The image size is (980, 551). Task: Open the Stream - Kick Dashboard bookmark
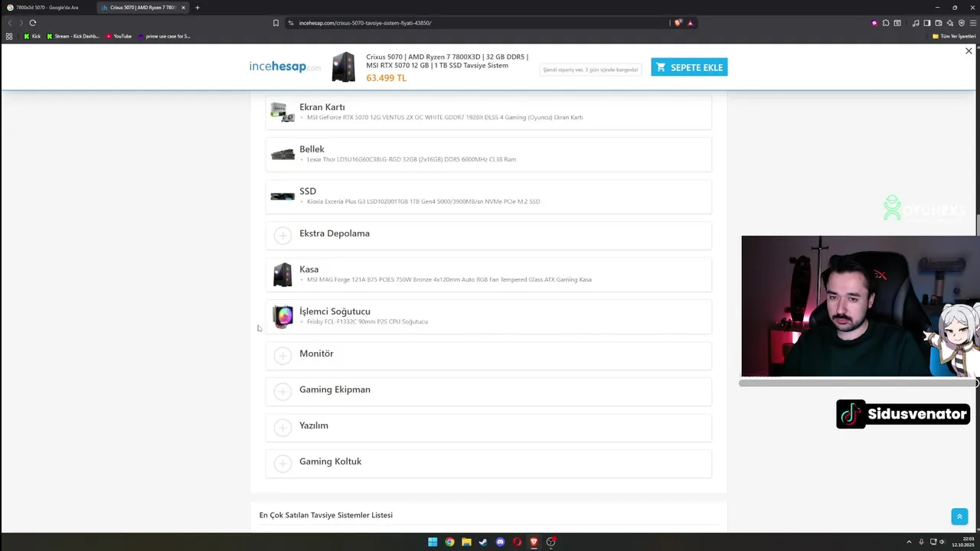pos(73,36)
